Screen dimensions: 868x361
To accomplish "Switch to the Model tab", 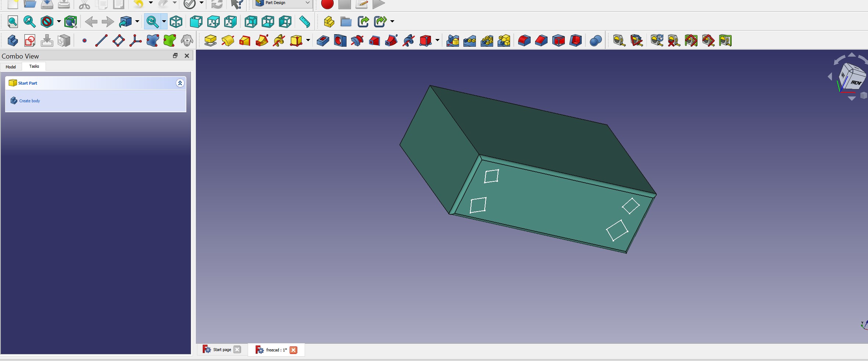I will [x=11, y=67].
